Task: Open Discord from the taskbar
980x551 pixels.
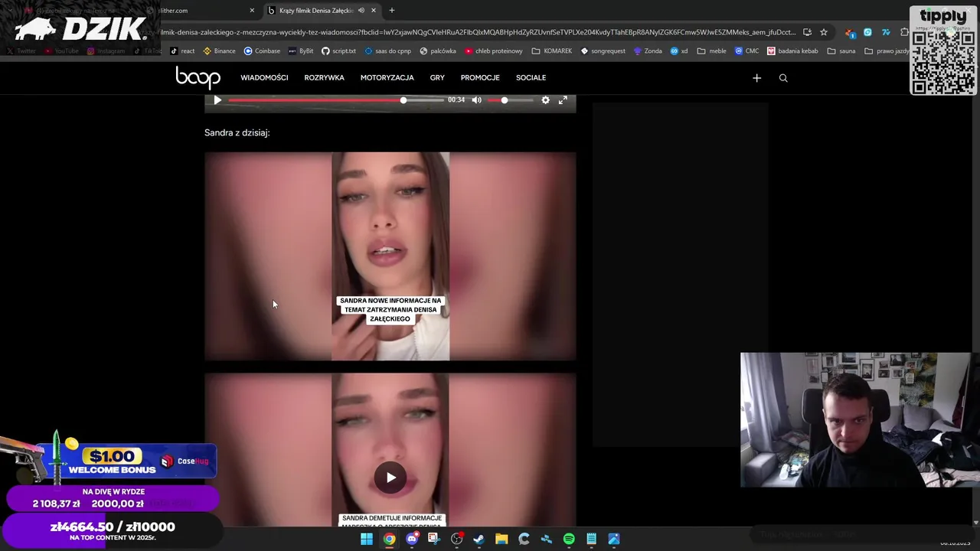Action: 412,539
